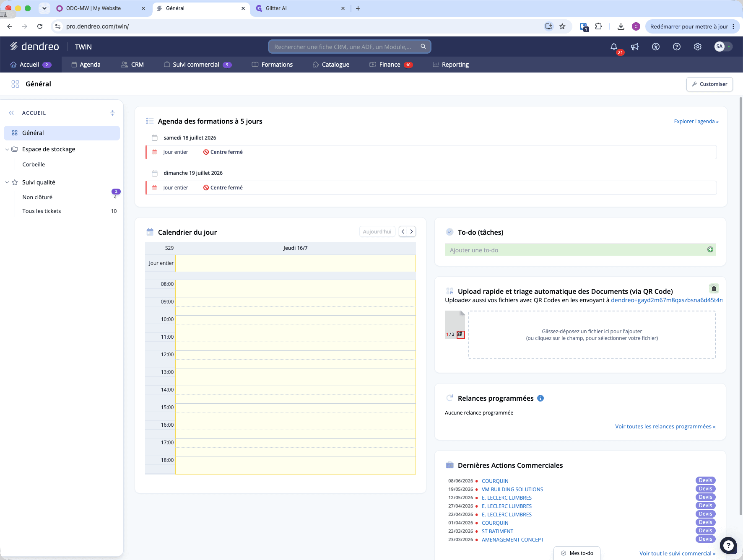Click the clipboard icon in Upload rapide card
The width and height of the screenshot is (743, 560).
click(714, 288)
